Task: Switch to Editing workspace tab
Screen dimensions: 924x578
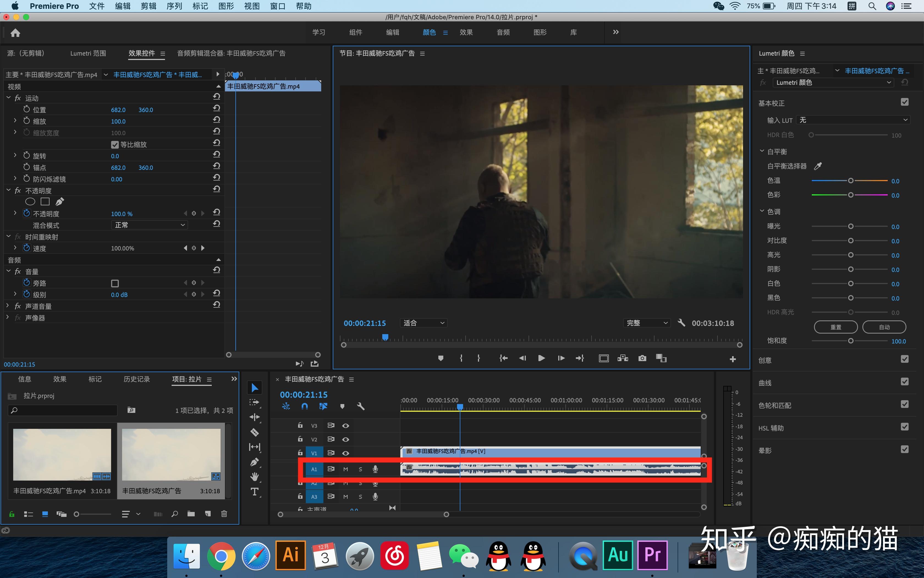Action: (x=392, y=32)
